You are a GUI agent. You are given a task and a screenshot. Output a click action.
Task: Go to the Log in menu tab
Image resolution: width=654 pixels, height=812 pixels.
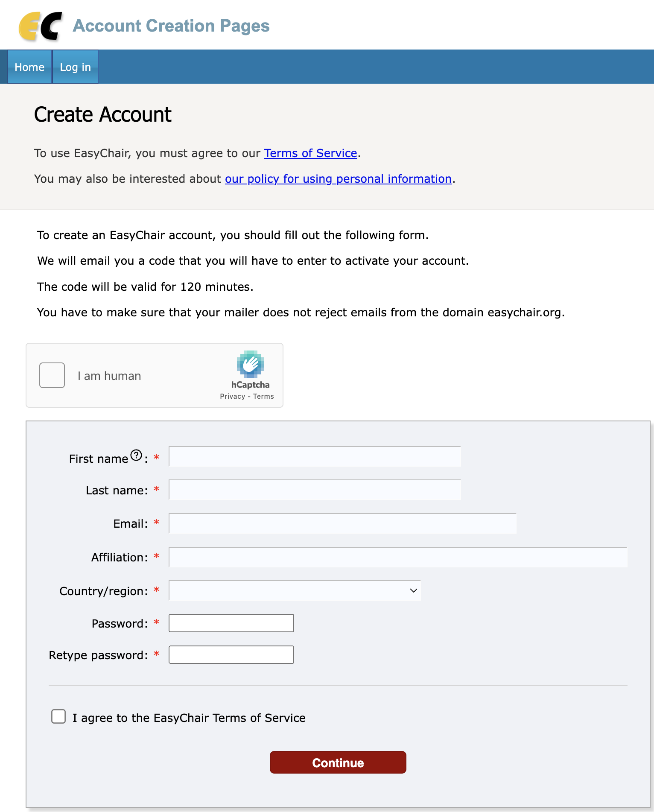pos(75,67)
